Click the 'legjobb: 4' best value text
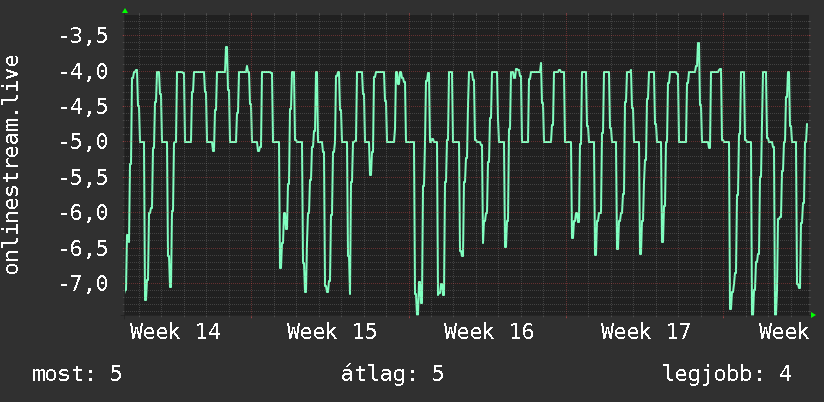 (727, 374)
